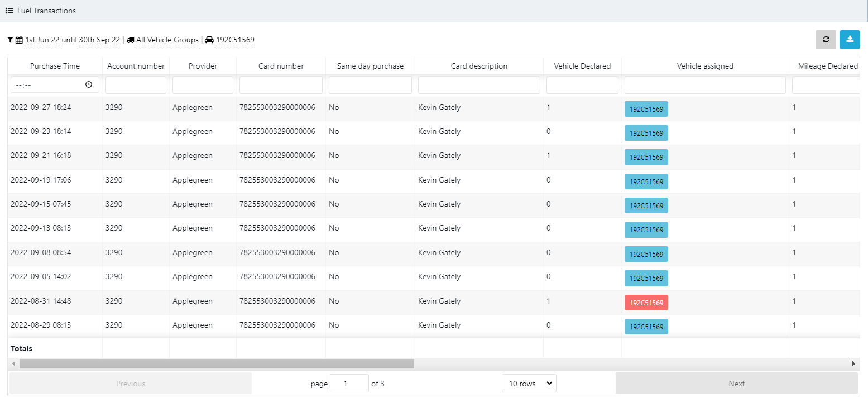Click Kevin Gately in the 2022-09-13 row
The width and height of the screenshot is (868, 417).
439,228
